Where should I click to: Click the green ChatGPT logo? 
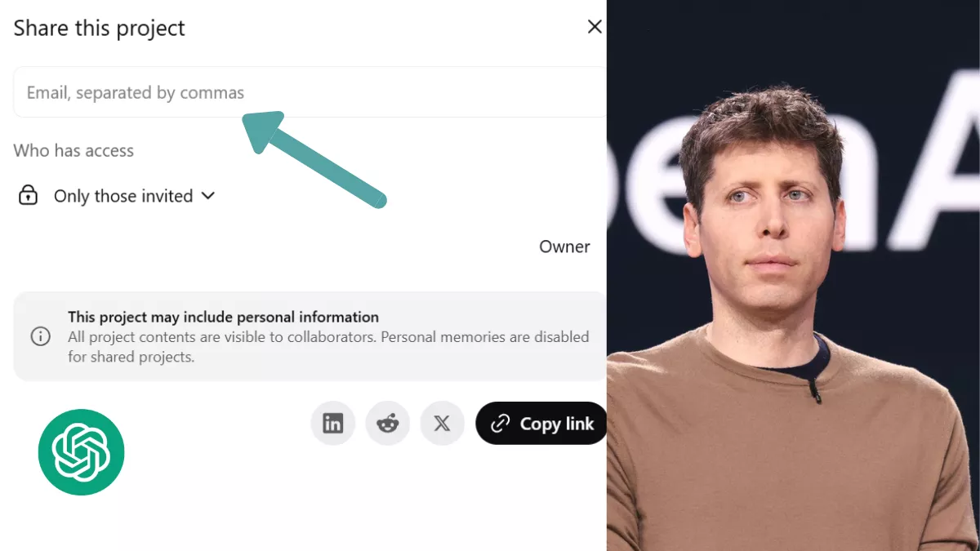[82, 452]
